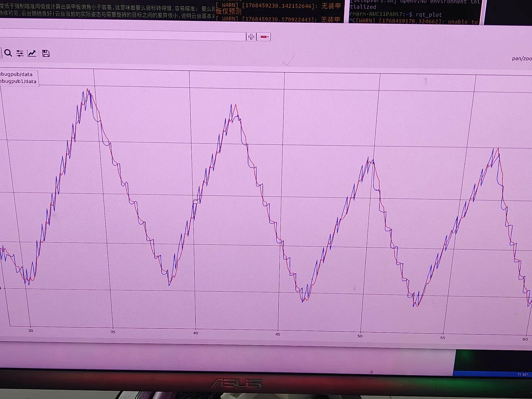Select the "rqt_plot" command in the terminal
Screen dimensions: 532x399
tap(429, 15)
